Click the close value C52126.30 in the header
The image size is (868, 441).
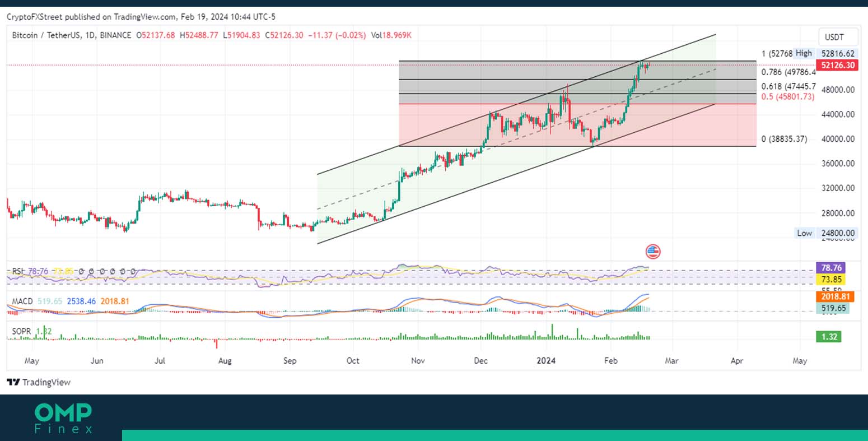284,35
